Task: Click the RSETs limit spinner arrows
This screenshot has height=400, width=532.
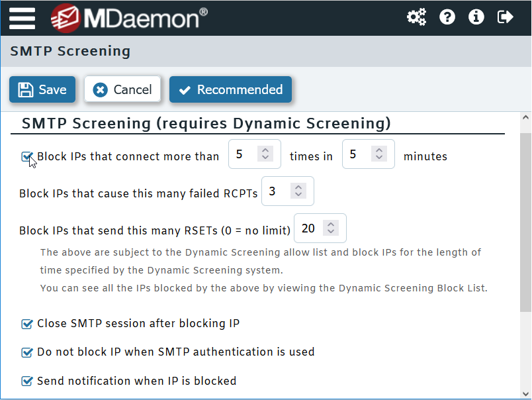Action: click(x=331, y=228)
